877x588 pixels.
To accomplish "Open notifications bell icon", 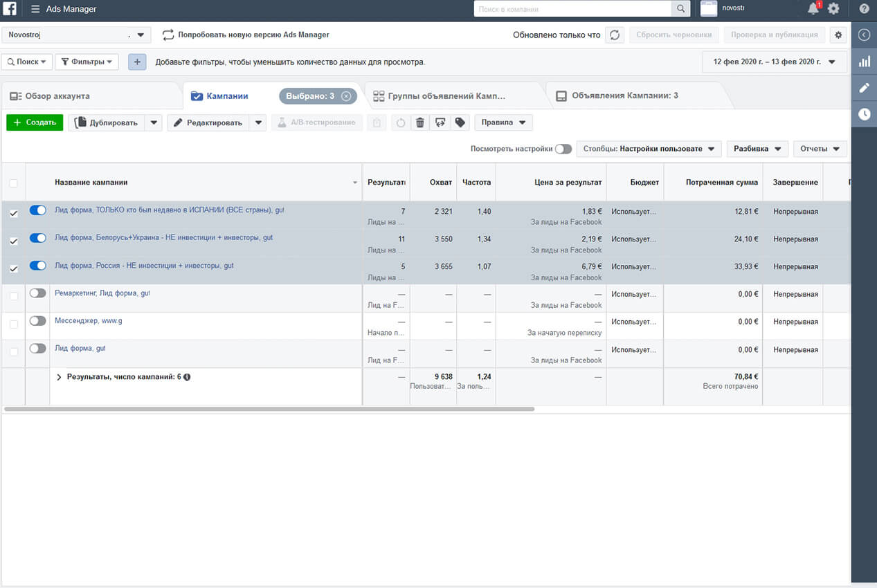I will tap(813, 9).
